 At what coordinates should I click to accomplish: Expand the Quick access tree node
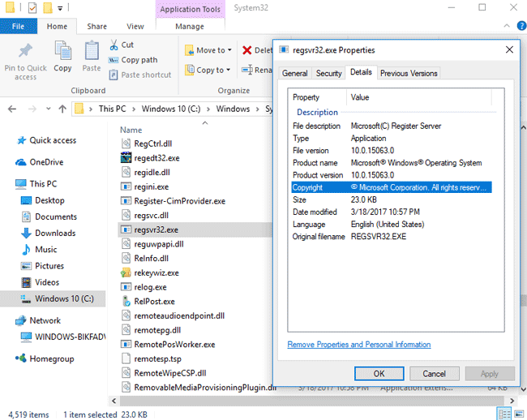pos(7,140)
